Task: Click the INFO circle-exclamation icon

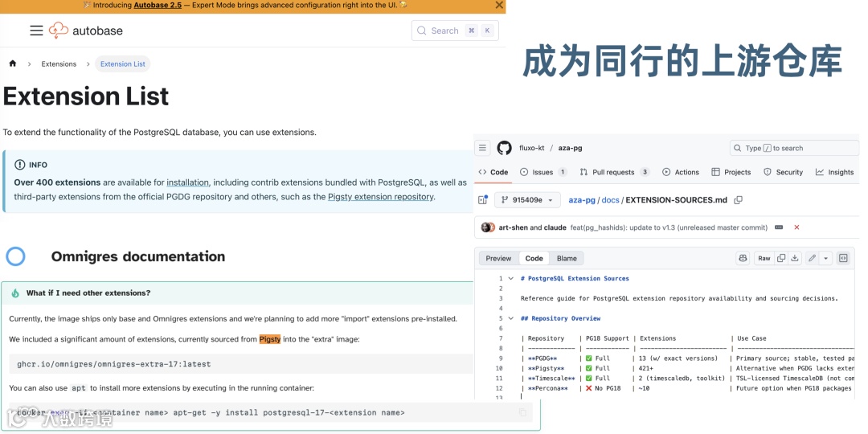Action: [x=20, y=165]
